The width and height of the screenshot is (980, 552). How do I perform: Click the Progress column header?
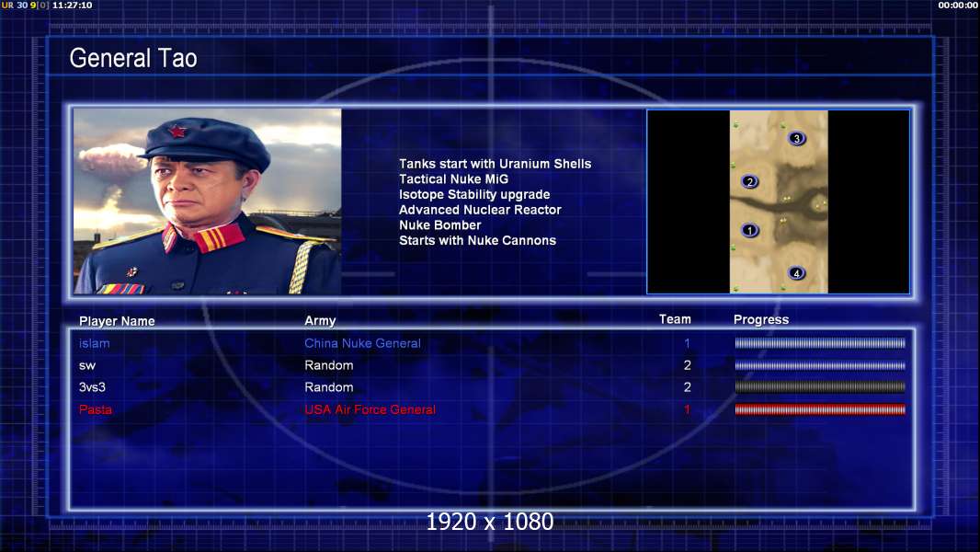(761, 319)
